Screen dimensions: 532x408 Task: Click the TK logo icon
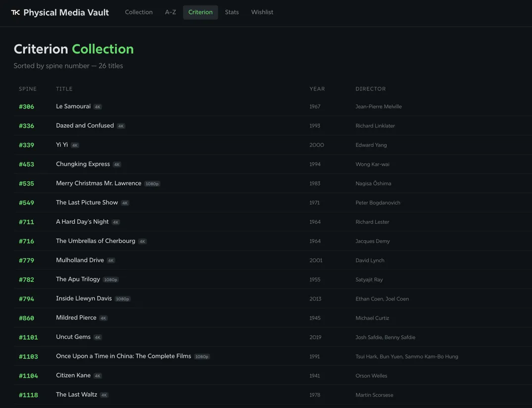pos(15,12)
